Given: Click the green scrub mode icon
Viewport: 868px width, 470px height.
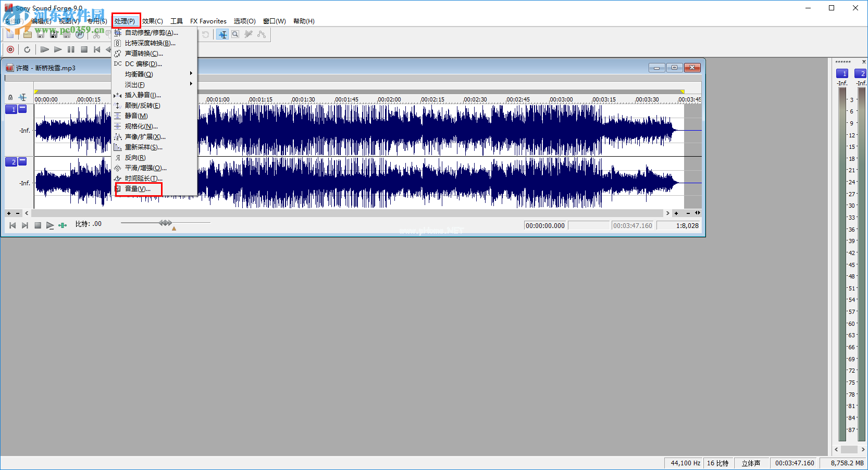Looking at the screenshot, I should coord(63,225).
